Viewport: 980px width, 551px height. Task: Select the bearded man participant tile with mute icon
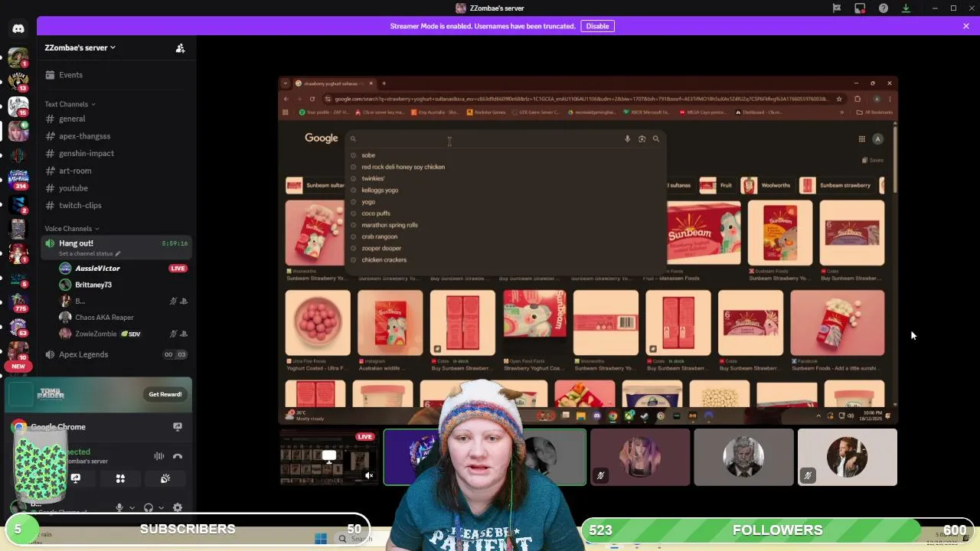[x=848, y=457]
